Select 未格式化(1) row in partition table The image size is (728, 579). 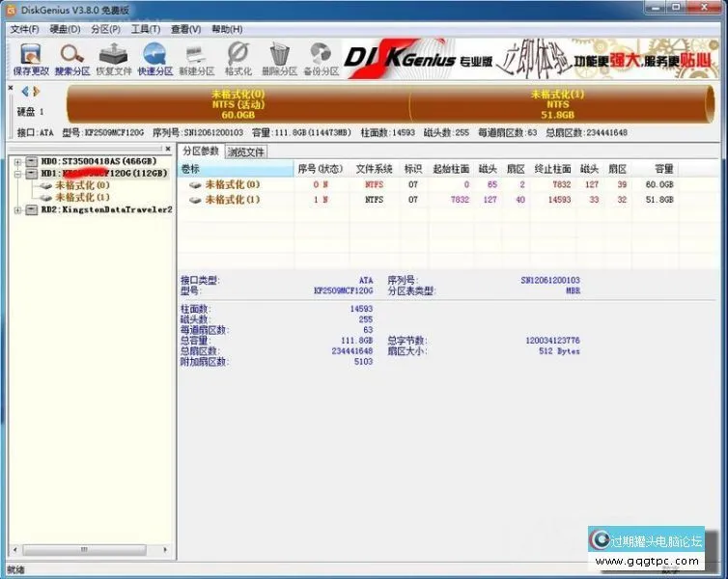[232, 200]
